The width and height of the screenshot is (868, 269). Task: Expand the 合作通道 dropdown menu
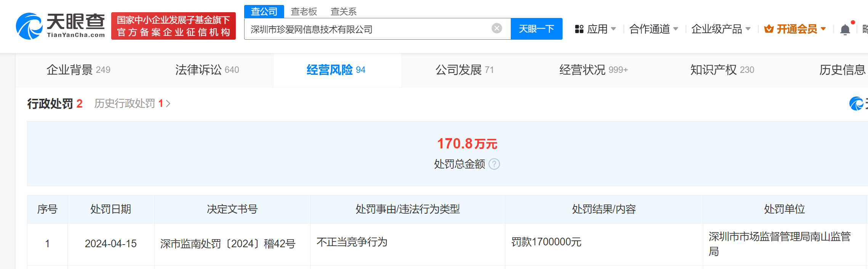point(654,29)
